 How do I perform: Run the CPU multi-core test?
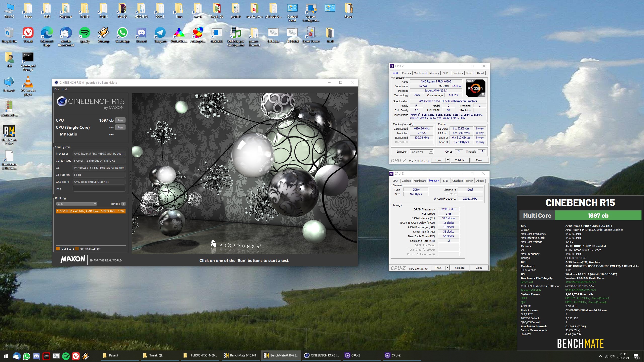(120, 120)
